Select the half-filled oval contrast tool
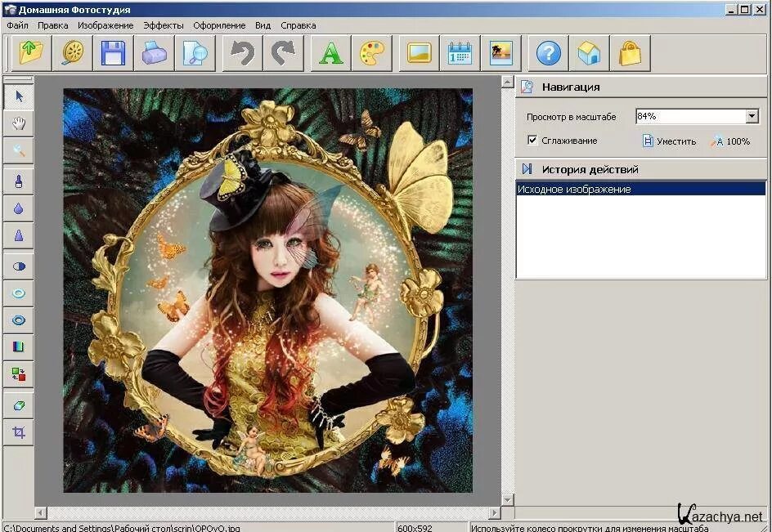Image resolution: width=772 pixels, height=532 pixels. pyautogui.click(x=19, y=266)
